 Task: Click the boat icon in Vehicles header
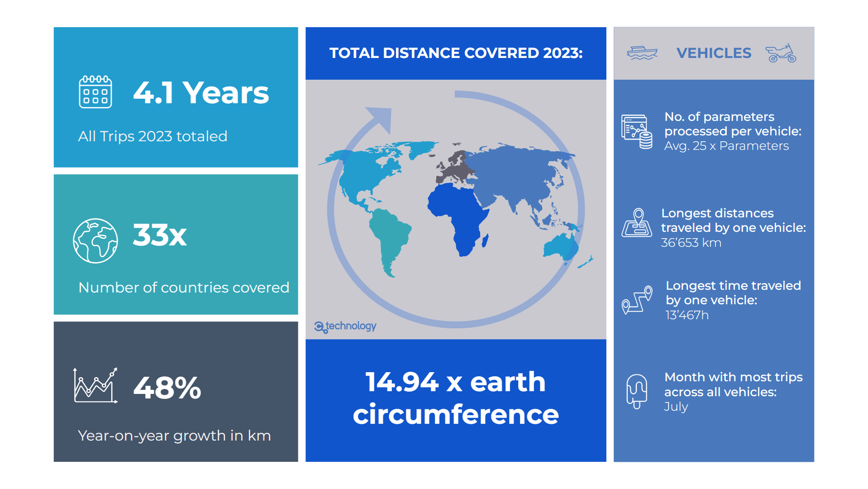click(642, 53)
